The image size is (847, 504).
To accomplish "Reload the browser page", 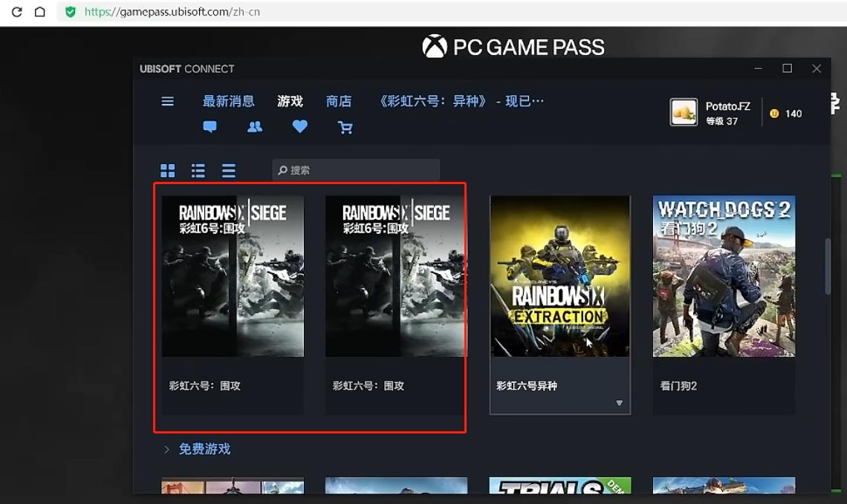I will tap(17, 12).
